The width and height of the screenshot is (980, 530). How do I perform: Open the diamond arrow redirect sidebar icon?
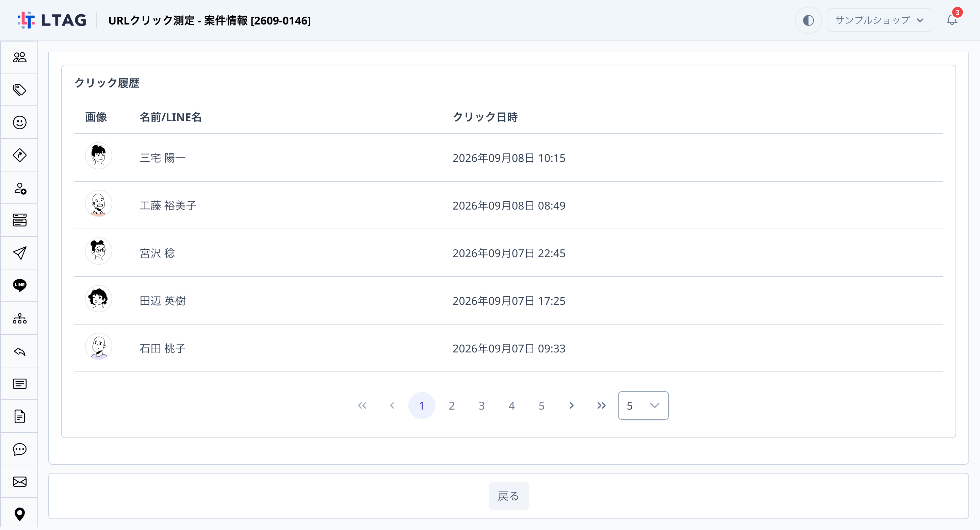[19, 155]
